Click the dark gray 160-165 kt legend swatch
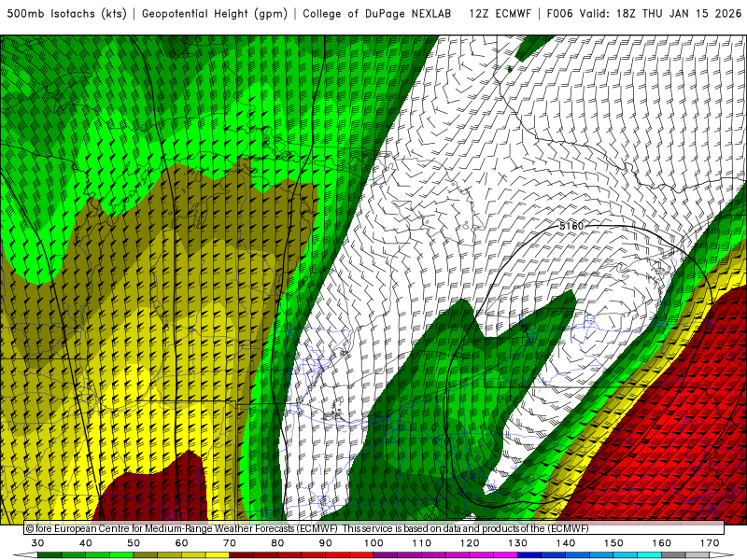The height and width of the screenshot is (560, 747). pyautogui.click(x=673, y=555)
